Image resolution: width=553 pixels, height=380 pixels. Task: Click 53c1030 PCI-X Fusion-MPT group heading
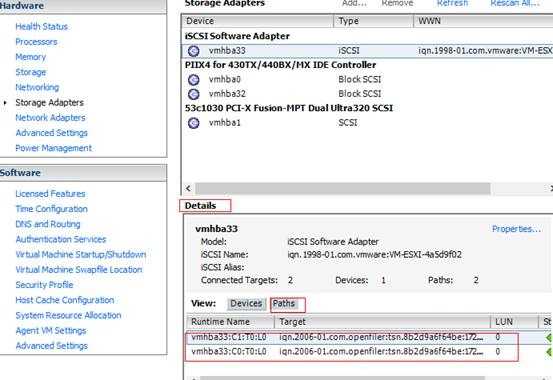click(x=289, y=108)
